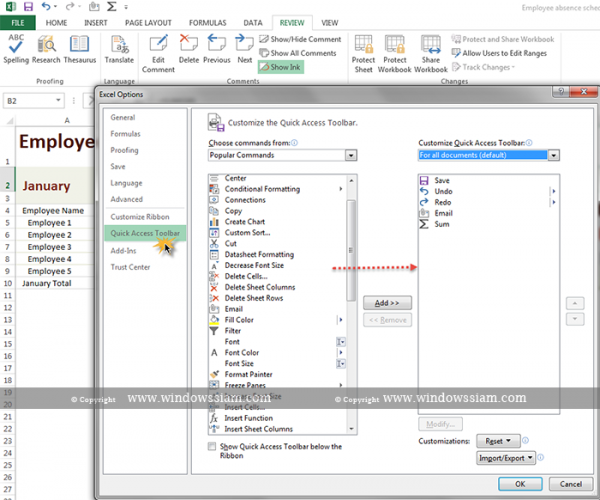
Task: Select Trust Center in the options sidebar
Action: point(130,267)
